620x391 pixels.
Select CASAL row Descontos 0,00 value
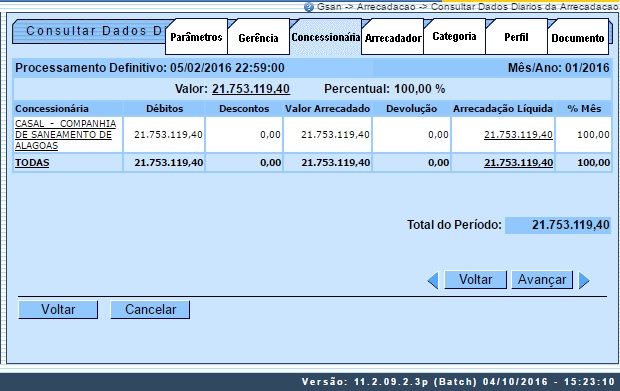270,135
